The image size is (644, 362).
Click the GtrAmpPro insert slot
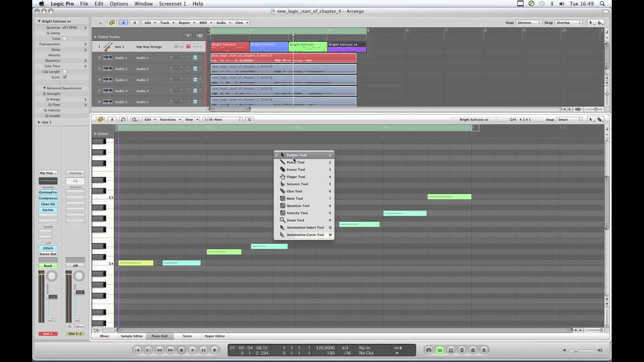coord(48,192)
